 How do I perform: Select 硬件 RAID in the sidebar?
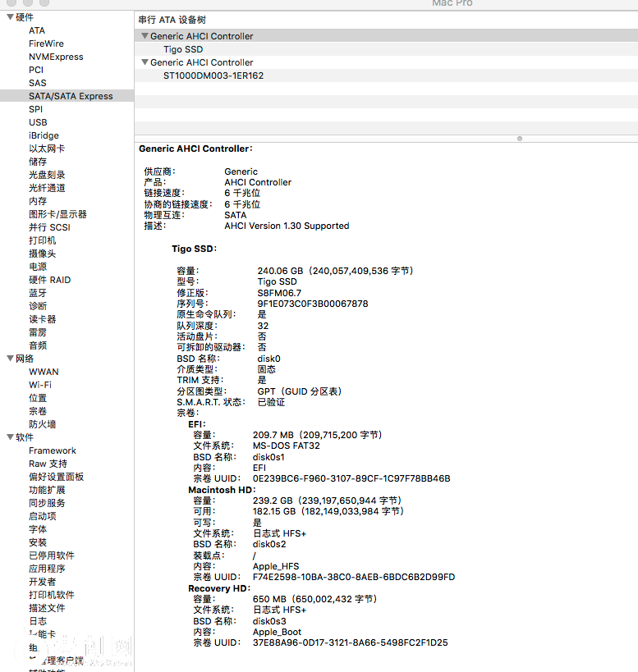[49, 280]
